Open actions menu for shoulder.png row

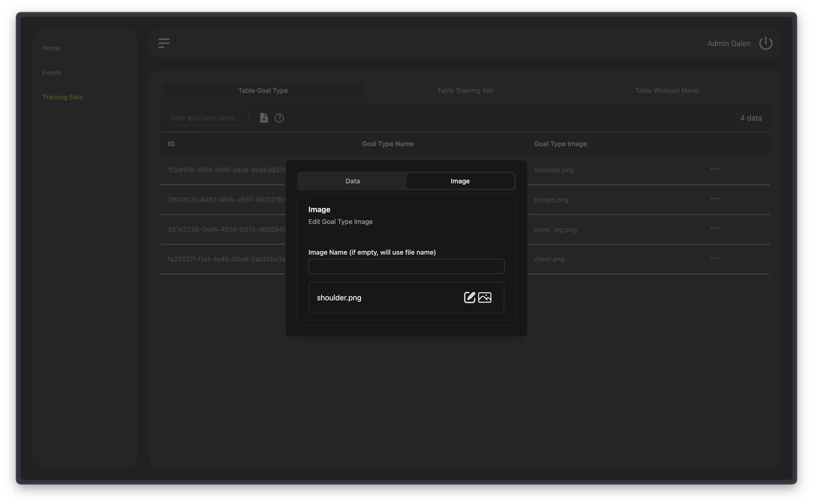click(715, 169)
